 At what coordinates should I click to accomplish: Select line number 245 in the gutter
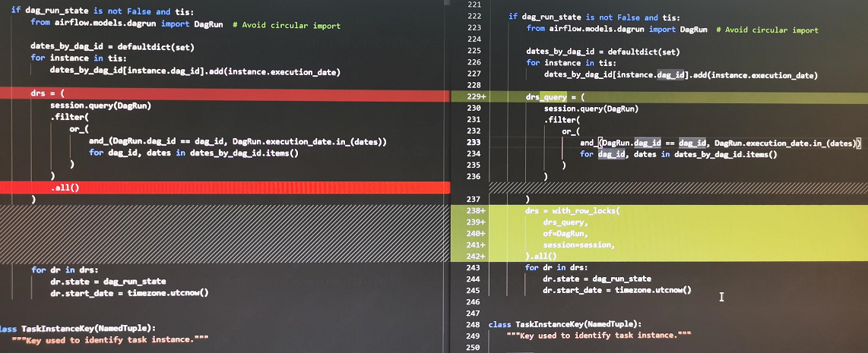(474, 290)
